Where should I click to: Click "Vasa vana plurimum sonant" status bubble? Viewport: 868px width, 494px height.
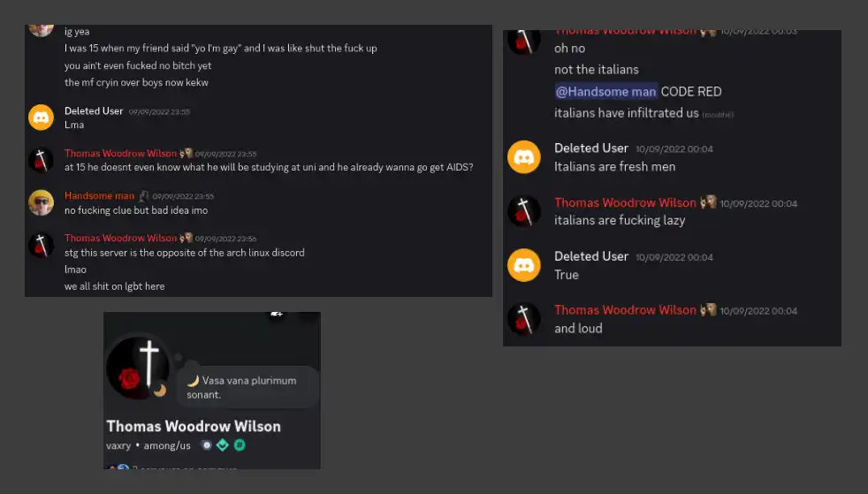(x=247, y=387)
